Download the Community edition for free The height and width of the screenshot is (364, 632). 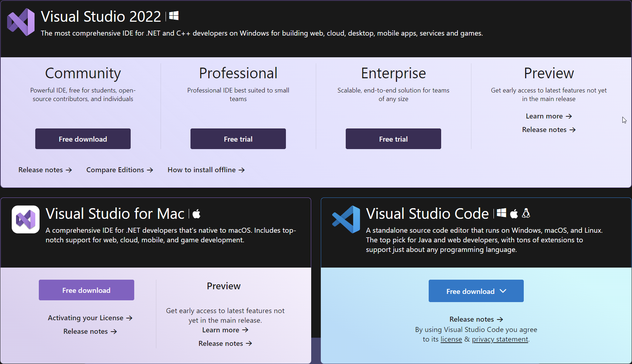[83, 139]
